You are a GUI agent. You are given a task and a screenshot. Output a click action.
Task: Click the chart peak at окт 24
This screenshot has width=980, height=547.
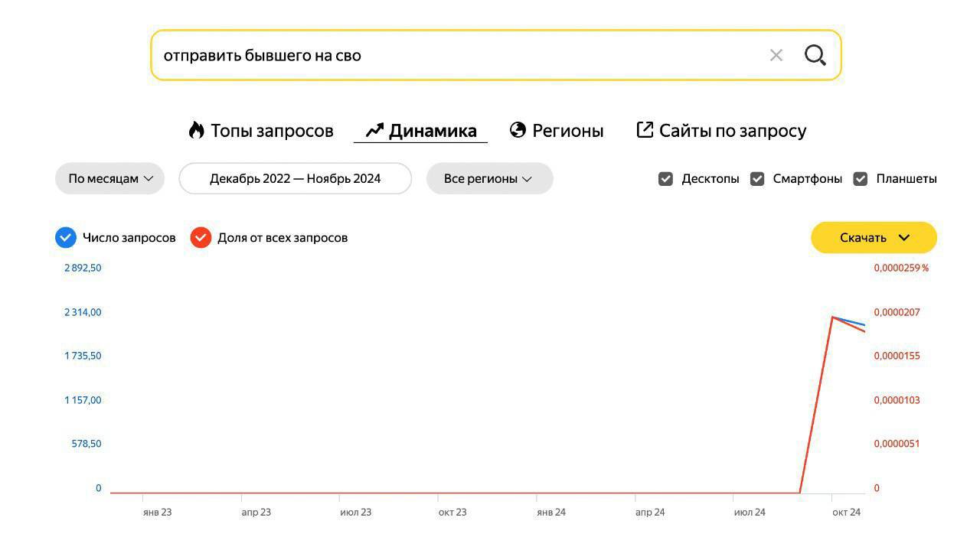point(832,317)
